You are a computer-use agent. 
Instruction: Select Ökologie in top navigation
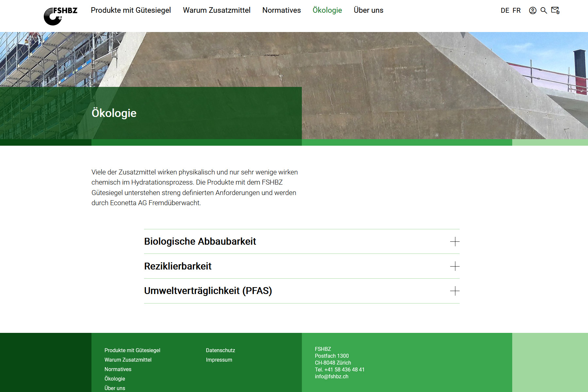coord(327,10)
